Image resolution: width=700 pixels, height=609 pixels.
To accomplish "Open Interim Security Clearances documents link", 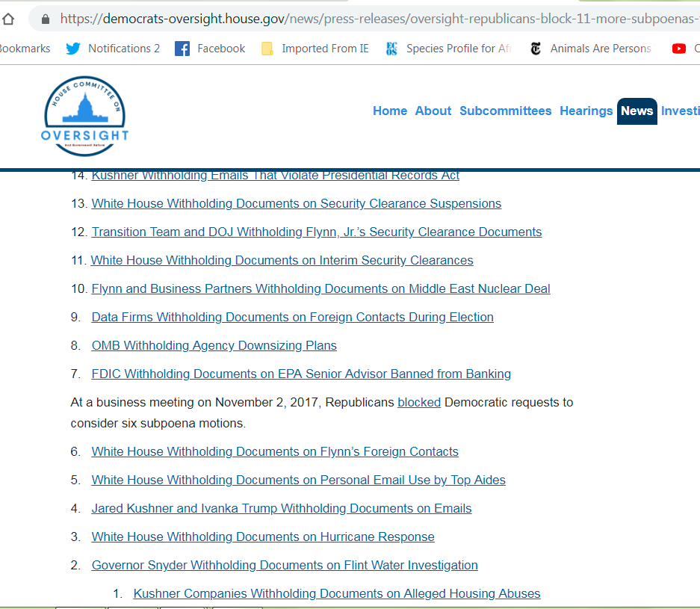I will [x=282, y=260].
